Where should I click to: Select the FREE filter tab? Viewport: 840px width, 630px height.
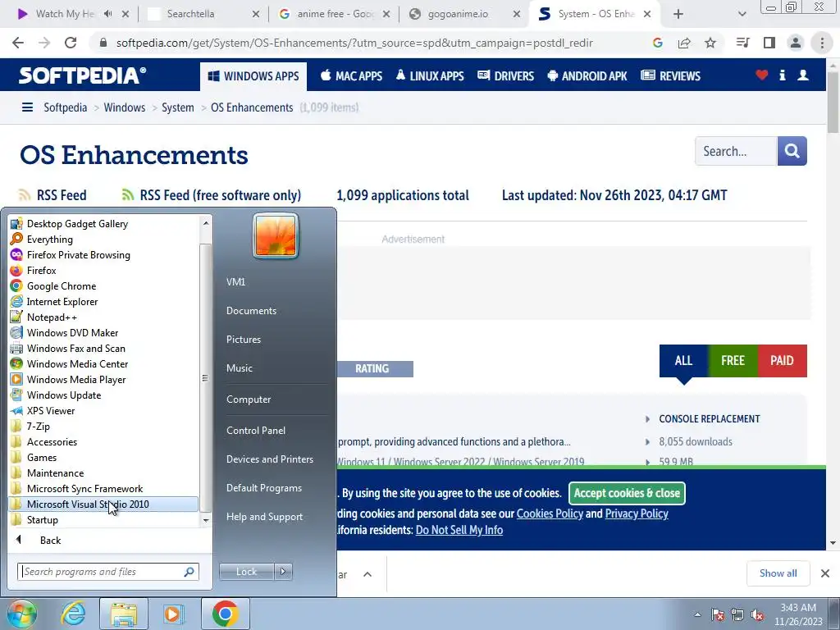click(733, 361)
